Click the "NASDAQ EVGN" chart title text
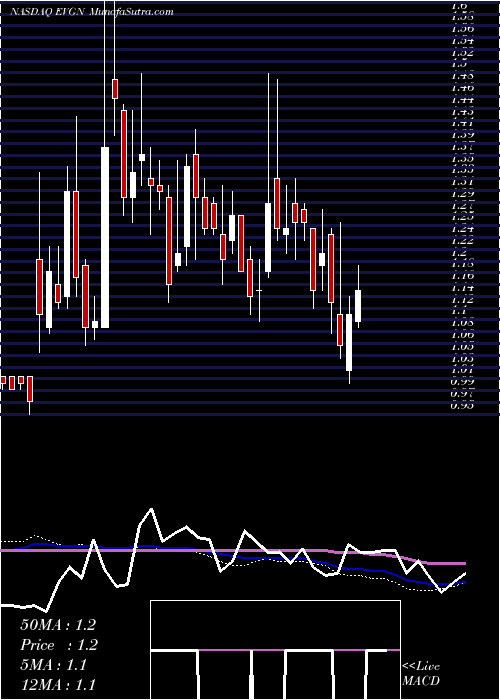This screenshot has width=500, height=700. click(x=49, y=12)
